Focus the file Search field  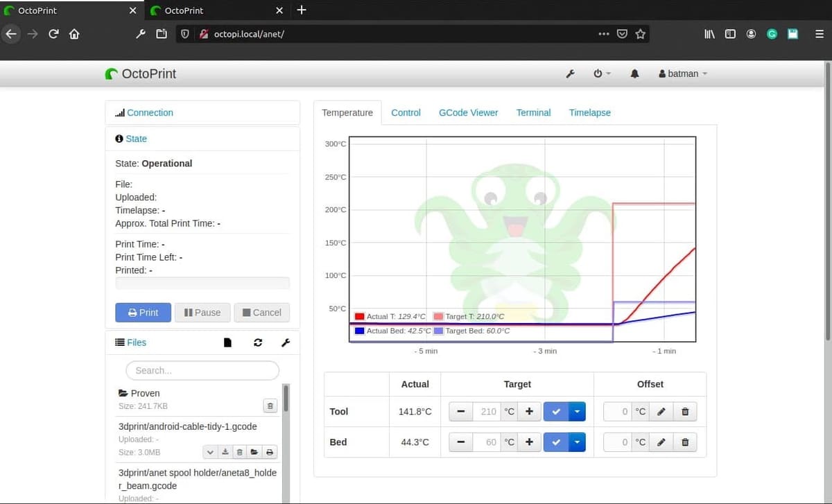[x=202, y=370]
